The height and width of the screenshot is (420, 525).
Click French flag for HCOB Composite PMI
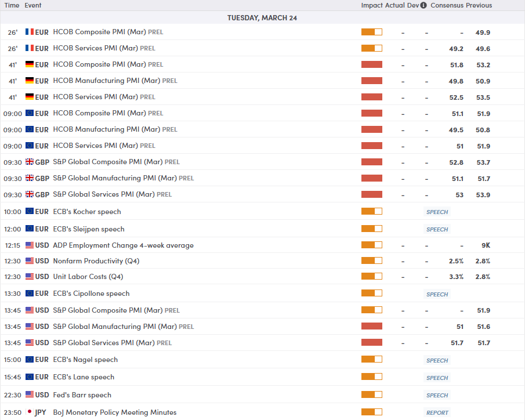click(x=30, y=32)
